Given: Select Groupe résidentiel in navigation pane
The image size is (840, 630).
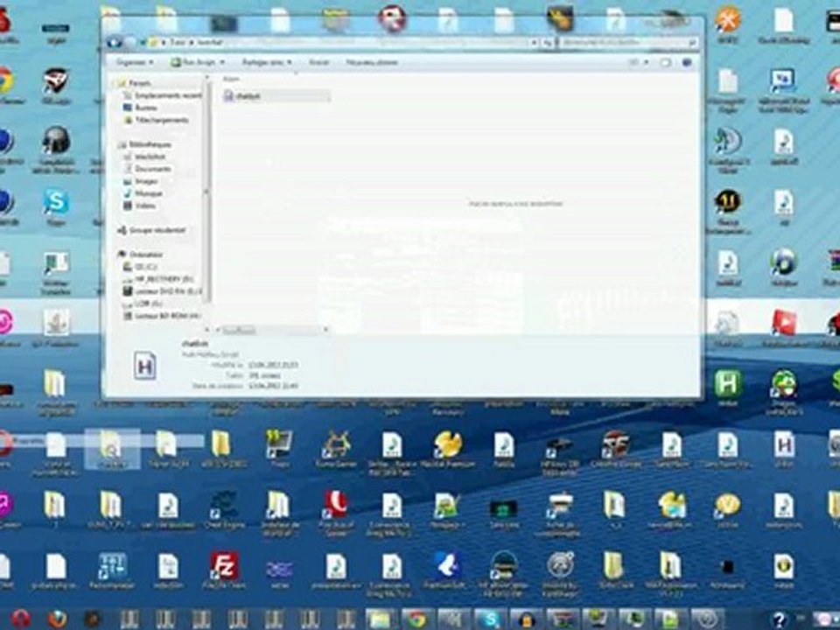Looking at the screenshot, I should 152,230.
